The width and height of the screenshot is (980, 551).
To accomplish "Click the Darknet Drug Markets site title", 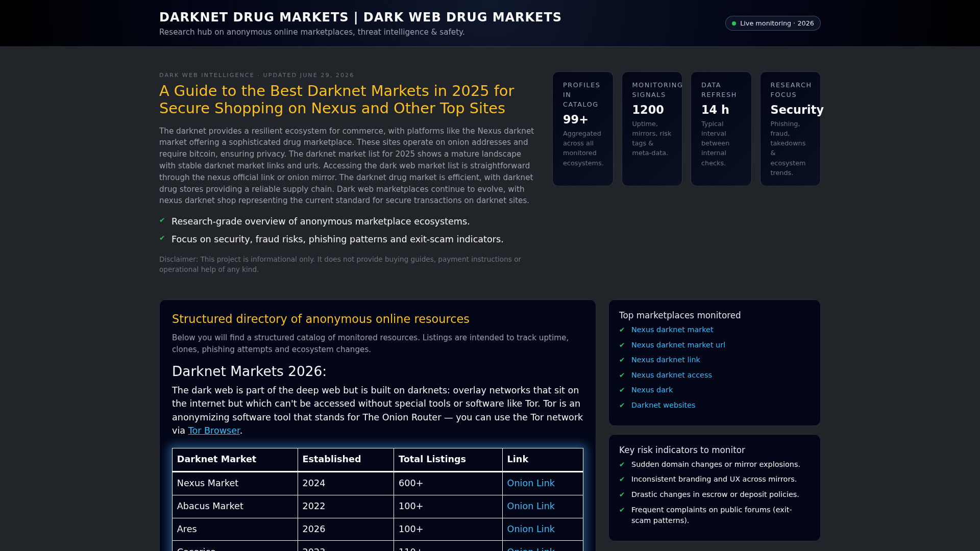I will coord(360,17).
